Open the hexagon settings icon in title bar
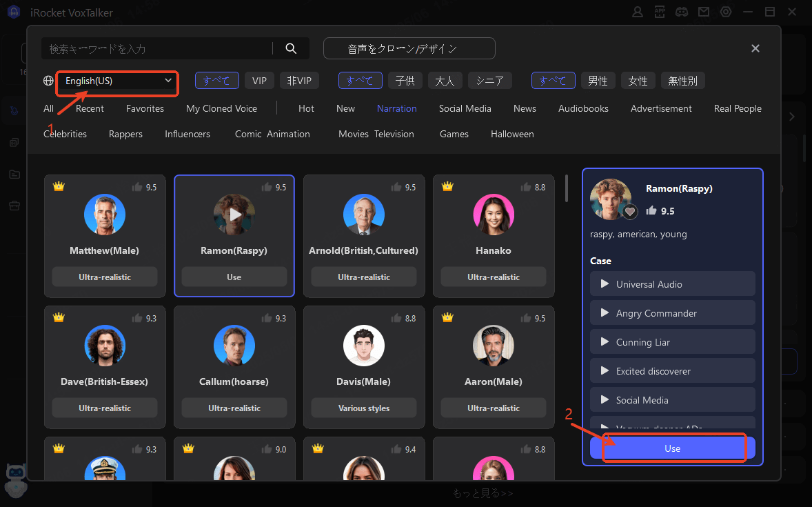Screen dimensions: 812x507 click(x=726, y=12)
